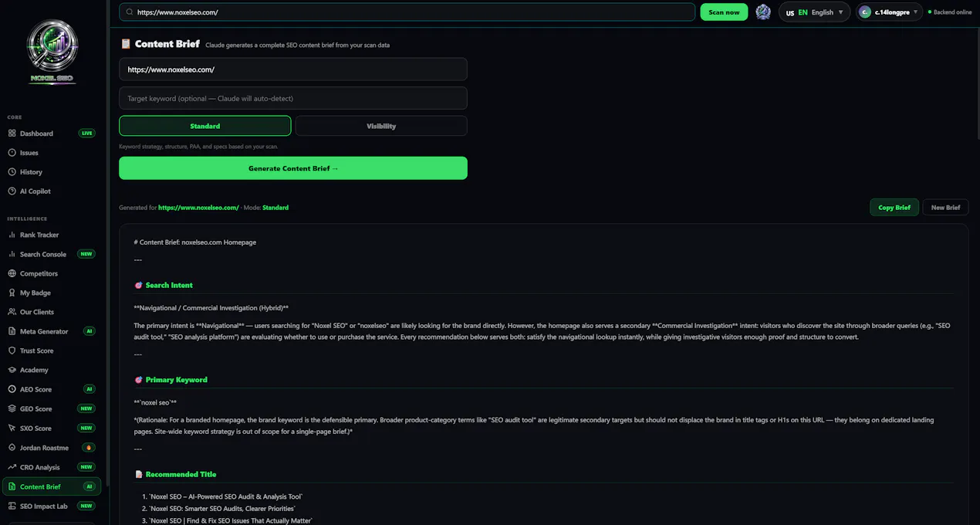Click the Our Clients people icon
The image size is (980, 525).
click(12, 312)
